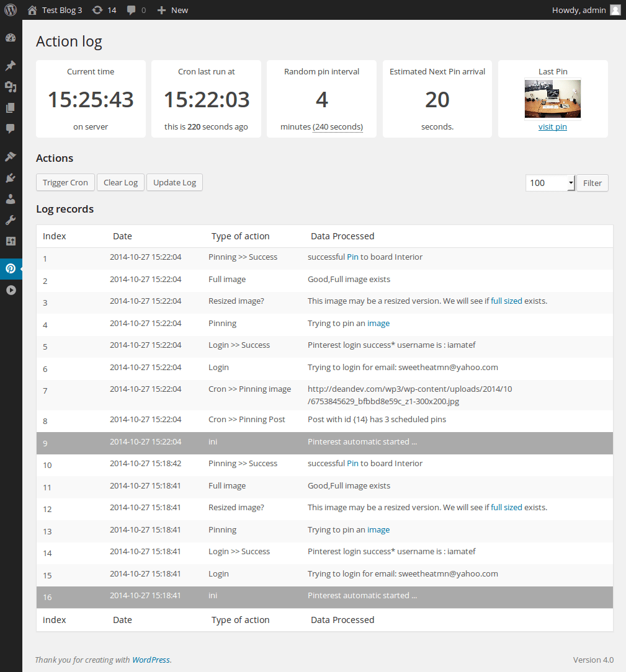Open the Dashboard from the sidebar
The height and width of the screenshot is (672, 626).
[11, 38]
